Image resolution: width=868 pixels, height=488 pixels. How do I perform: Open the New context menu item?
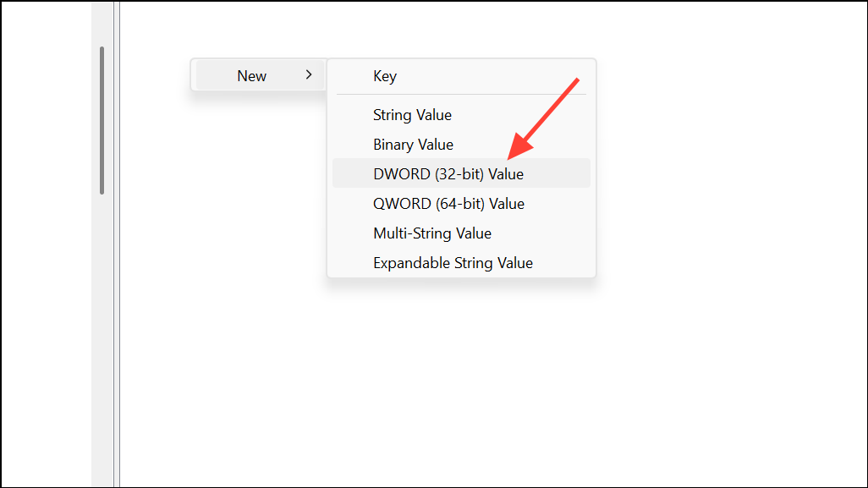259,75
